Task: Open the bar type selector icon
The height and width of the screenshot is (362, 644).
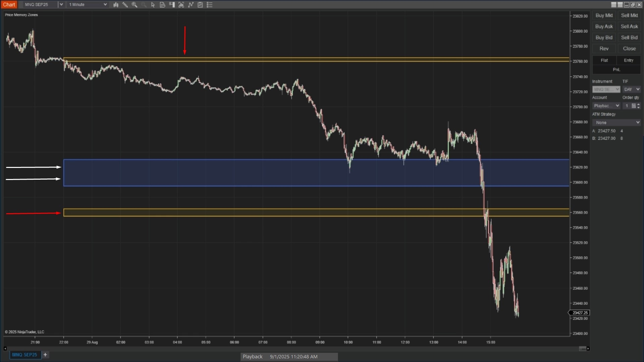Action: 116,5
